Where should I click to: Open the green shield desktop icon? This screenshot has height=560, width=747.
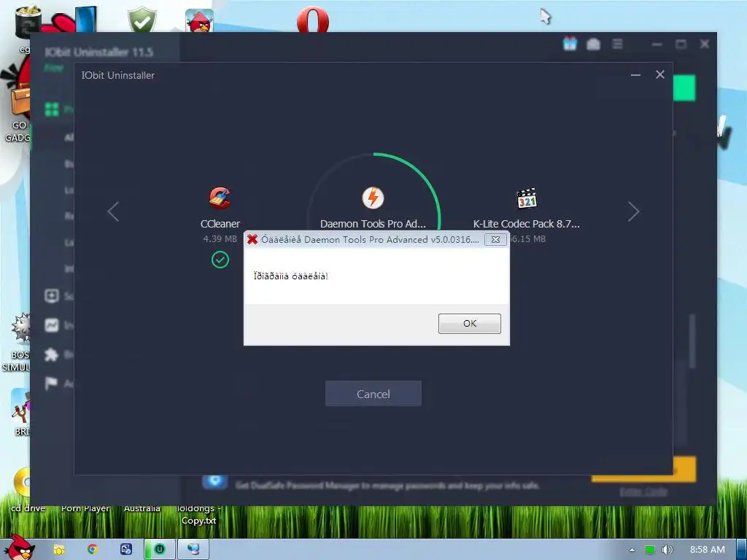[142, 20]
